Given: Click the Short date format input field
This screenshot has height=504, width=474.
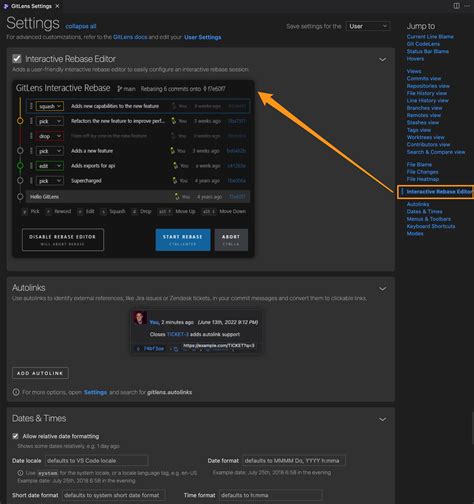Looking at the screenshot, I should 114,495.
